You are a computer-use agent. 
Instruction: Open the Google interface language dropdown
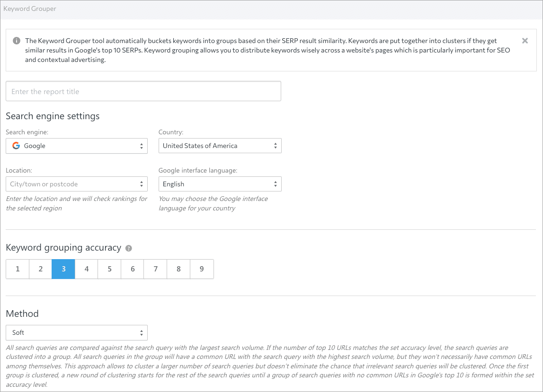click(x=220, y=184)
